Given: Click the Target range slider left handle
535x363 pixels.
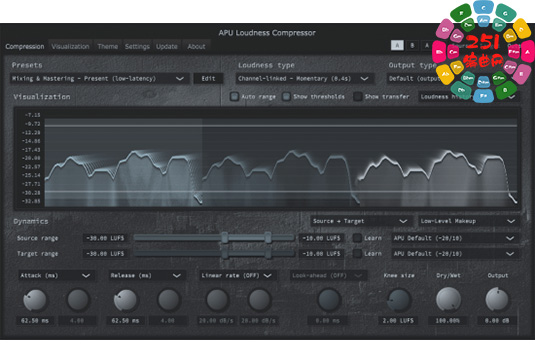Looking at the screenshot, I should coord(225,253).
